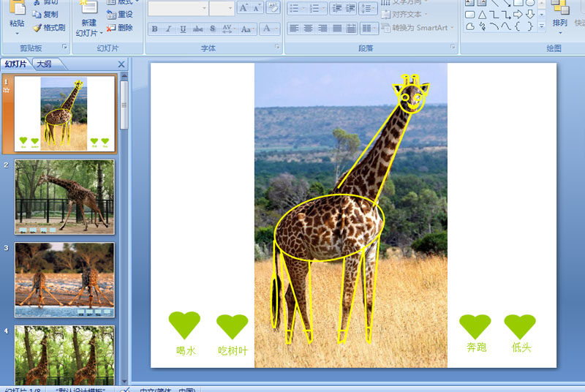This screenshot has width=585, height=392.
Task: Click the text shadow S icon
Action: pos(212,29)
